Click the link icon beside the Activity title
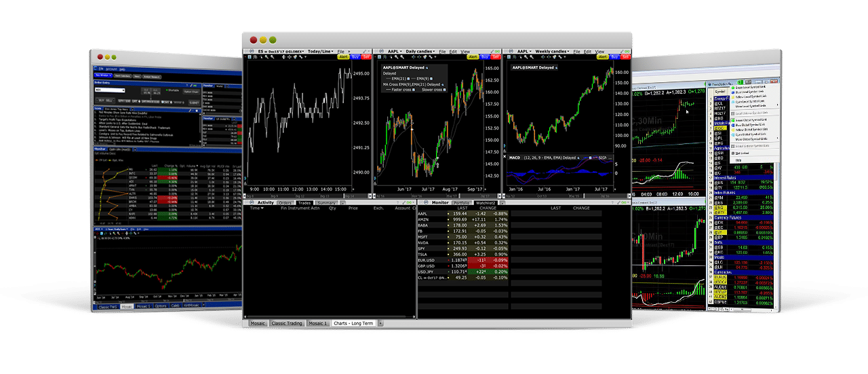Viewport: 868px width, 374px height. click(x=252, y=202)
